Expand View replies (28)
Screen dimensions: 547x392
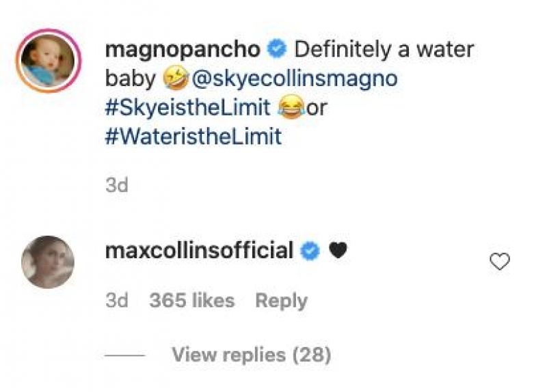point(251,355)
